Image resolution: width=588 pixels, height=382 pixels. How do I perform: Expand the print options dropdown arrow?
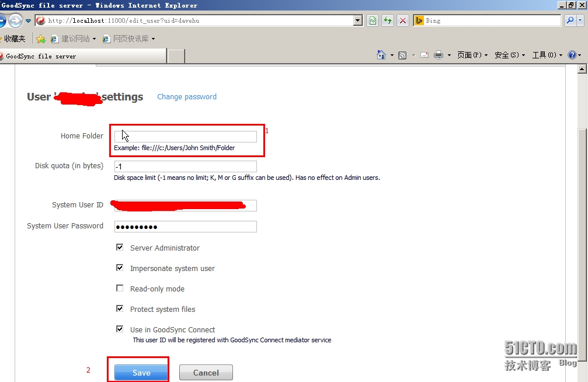click(449, 55)
